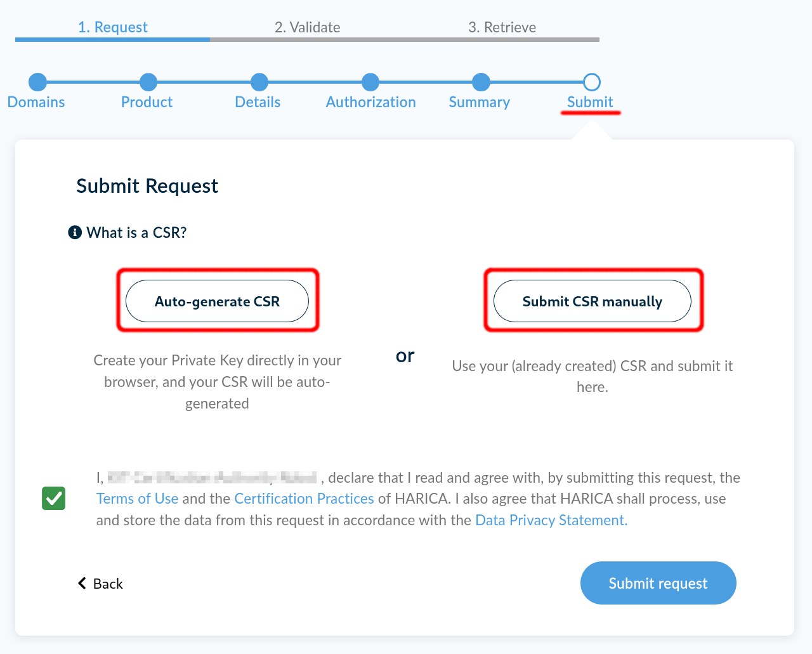This screenshot has height=654, width=812.
Task: Open the Certification Practices link
Action: click(x=304, y=499)
